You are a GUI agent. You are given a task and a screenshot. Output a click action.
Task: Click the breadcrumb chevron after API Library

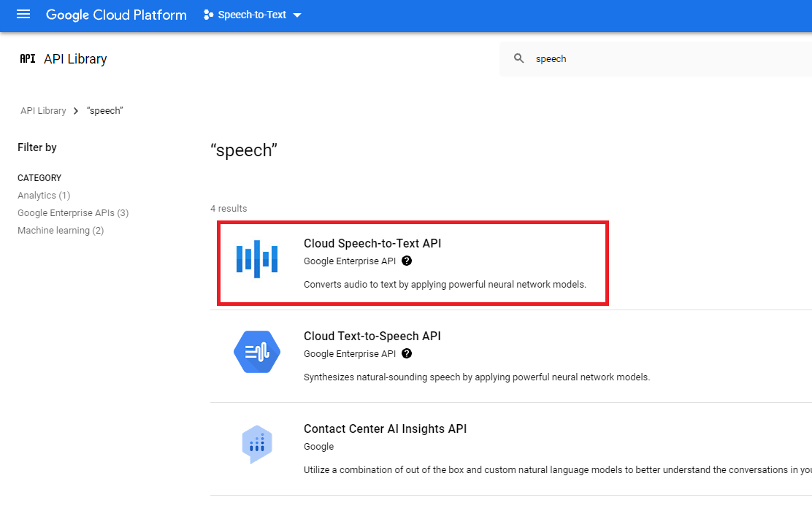(x=76, y=111)
